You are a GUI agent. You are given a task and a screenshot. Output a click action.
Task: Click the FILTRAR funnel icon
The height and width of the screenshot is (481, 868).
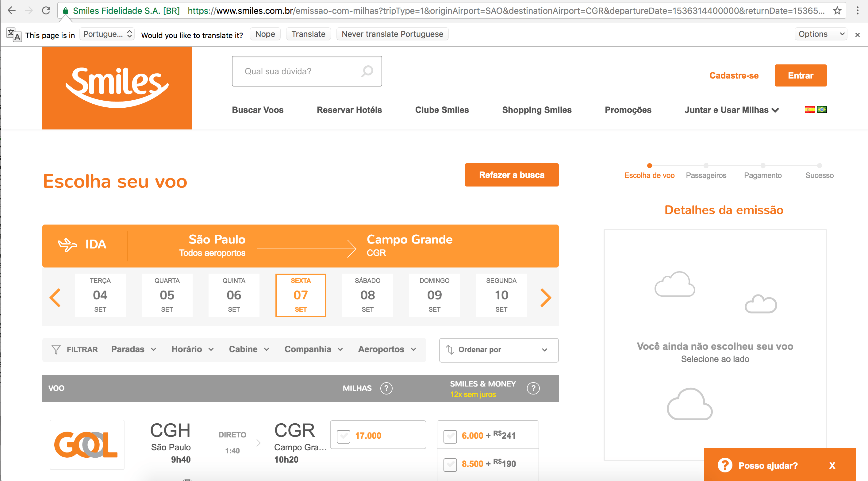(x=56, y=349)
